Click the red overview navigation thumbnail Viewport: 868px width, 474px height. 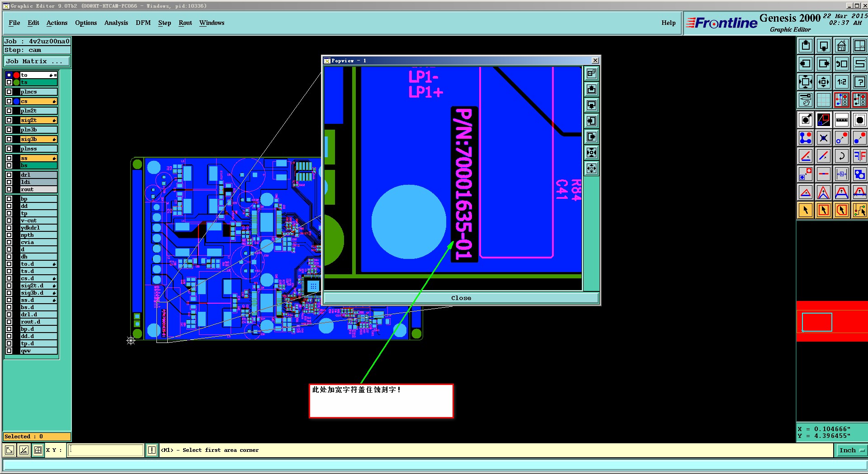[832, 322]
